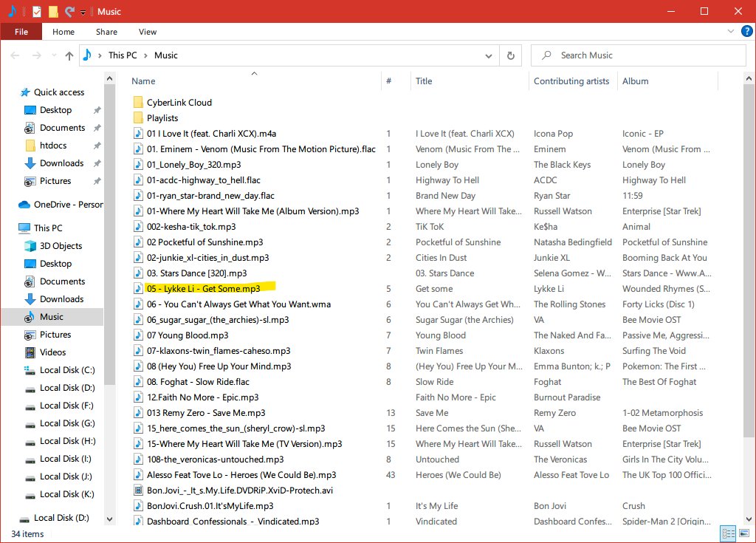Open Customize Quick Access Toolbar dropdown
Screen dimensions: 756x543
83,12
